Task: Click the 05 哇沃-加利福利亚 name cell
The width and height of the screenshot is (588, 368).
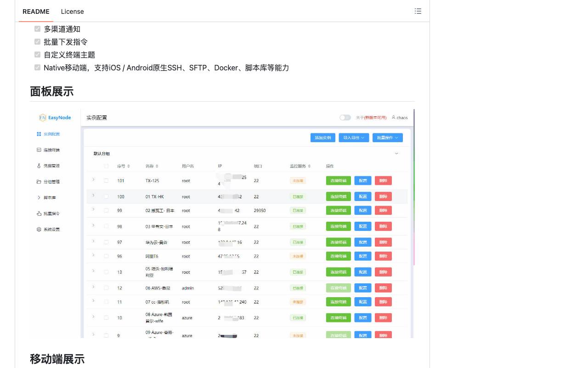Action: [159, 272]
